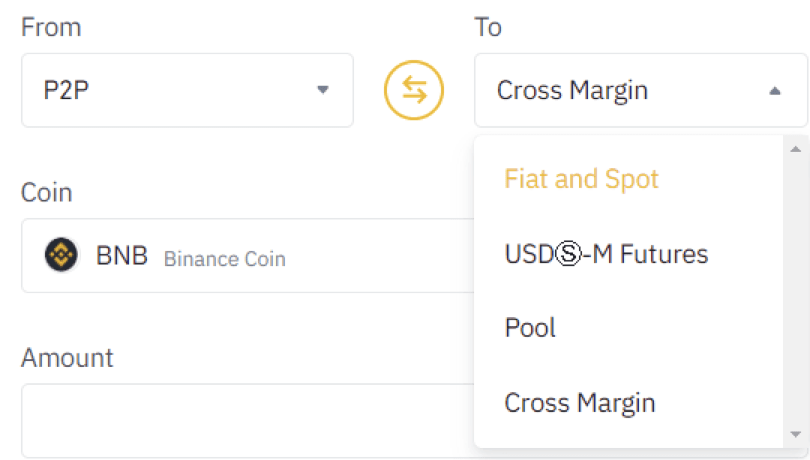Click the P2P text in From field
The width and height of the screenshot is (810, 460).
66,90
